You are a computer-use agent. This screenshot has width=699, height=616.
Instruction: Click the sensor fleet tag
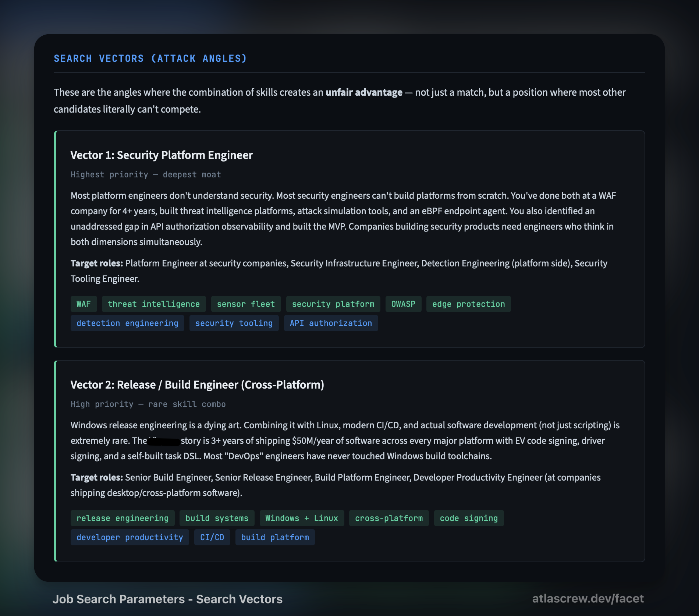tap(246, 304)
